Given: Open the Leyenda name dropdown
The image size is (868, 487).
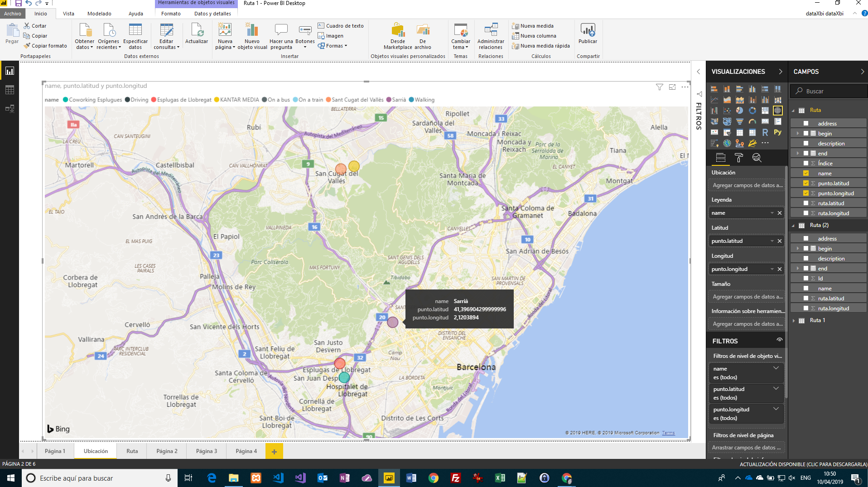Looking at the screenshot, I should coord(773,212).
